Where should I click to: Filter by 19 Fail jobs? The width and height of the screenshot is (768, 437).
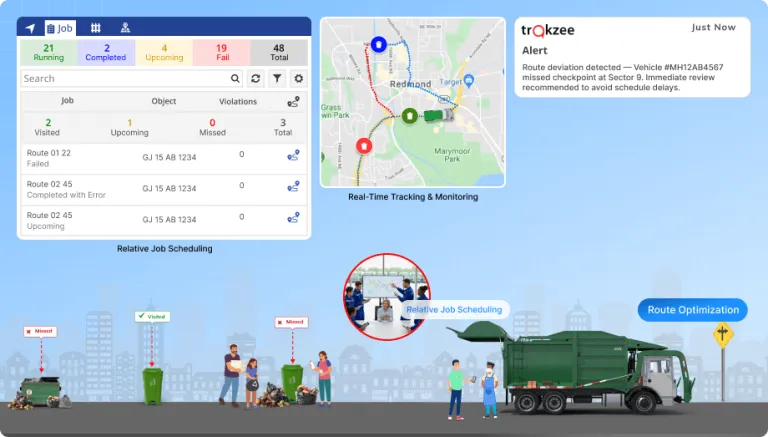pyautogui.click(x=221, y=52)
